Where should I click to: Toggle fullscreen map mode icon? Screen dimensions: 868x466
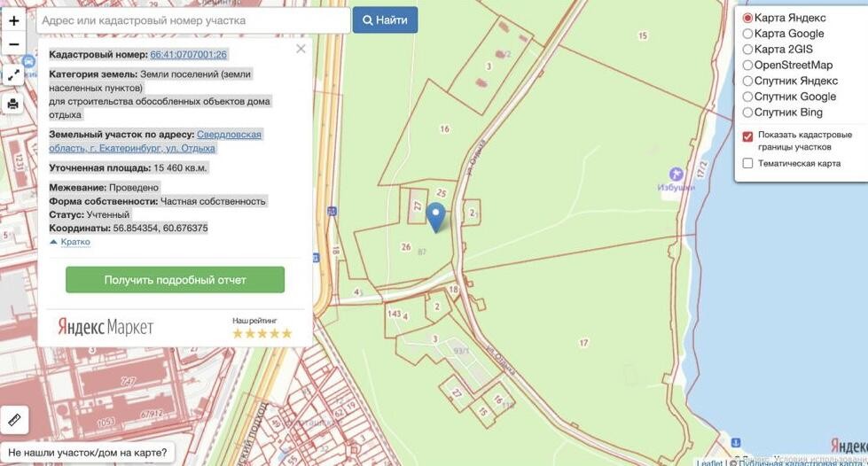14,74
